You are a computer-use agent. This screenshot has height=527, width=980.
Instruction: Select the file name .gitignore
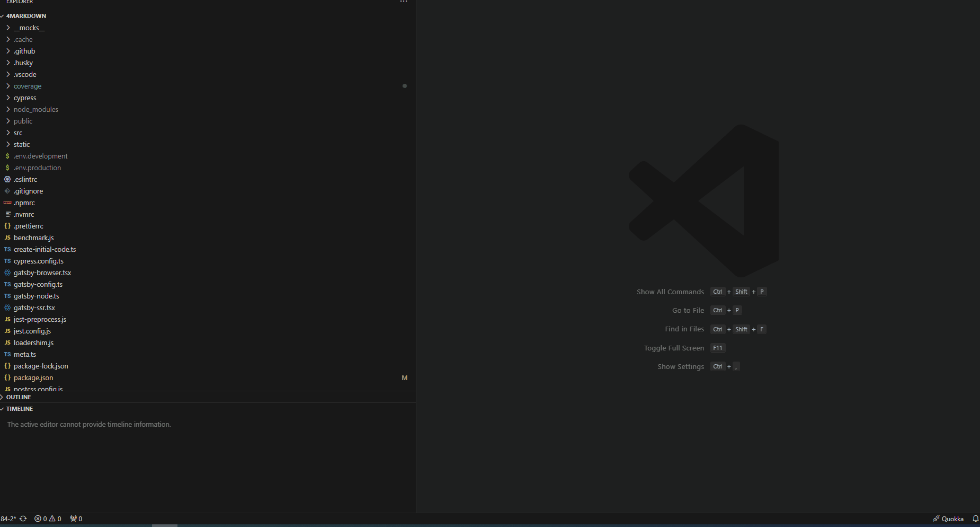[x=29, y=191]
